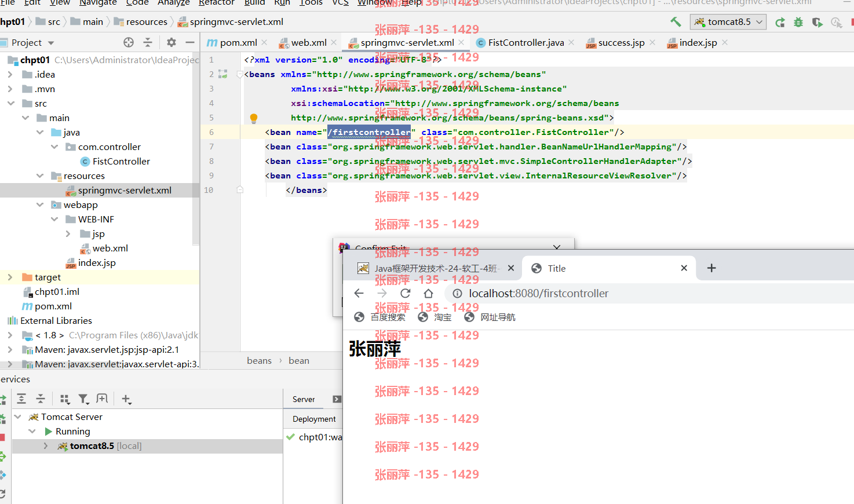Expand the tomcat8.5 [local] node
This screenshot has width=854, height=504.
click(x=46, y=445)
